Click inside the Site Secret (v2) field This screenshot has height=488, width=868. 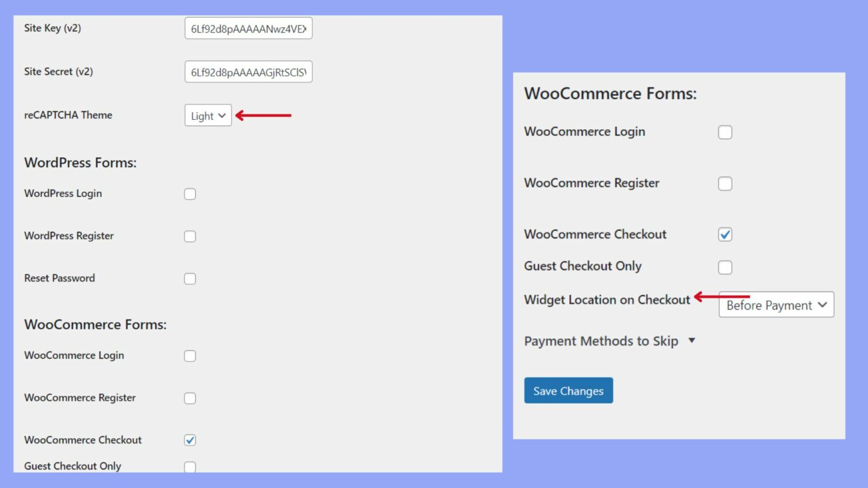pyautogui.click(x=249, y=71)
